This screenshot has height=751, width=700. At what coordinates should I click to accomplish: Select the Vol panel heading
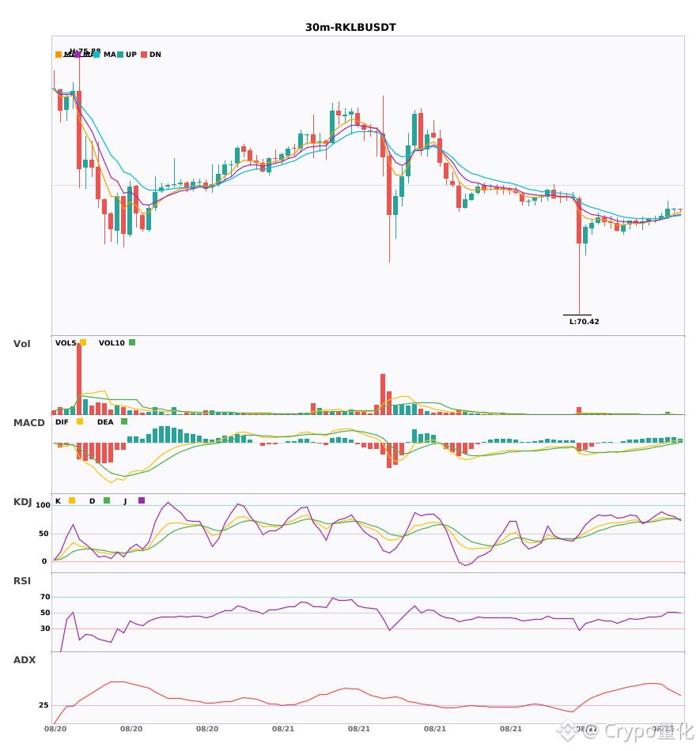(x=21, y=344)
